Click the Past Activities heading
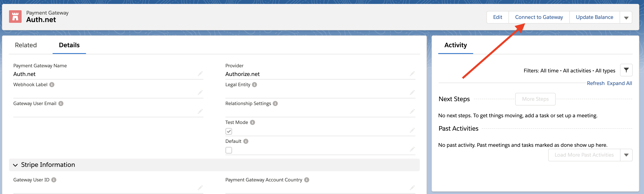Screen dimensions: 644x194 point(458,129)
